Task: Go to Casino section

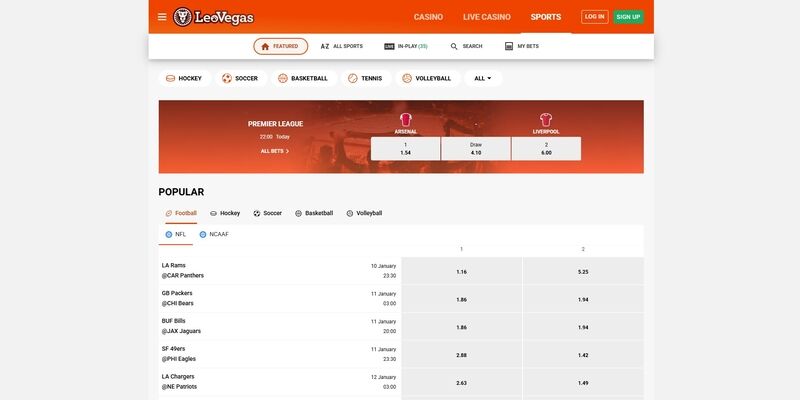Action: pyautogui.click(x=428, y=17)
